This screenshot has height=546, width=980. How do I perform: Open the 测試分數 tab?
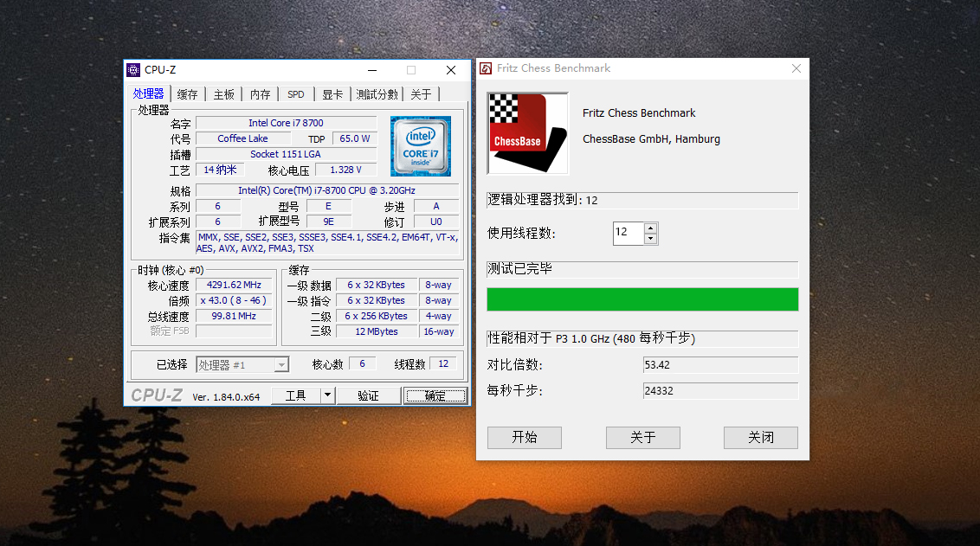[x=377, y=94]
